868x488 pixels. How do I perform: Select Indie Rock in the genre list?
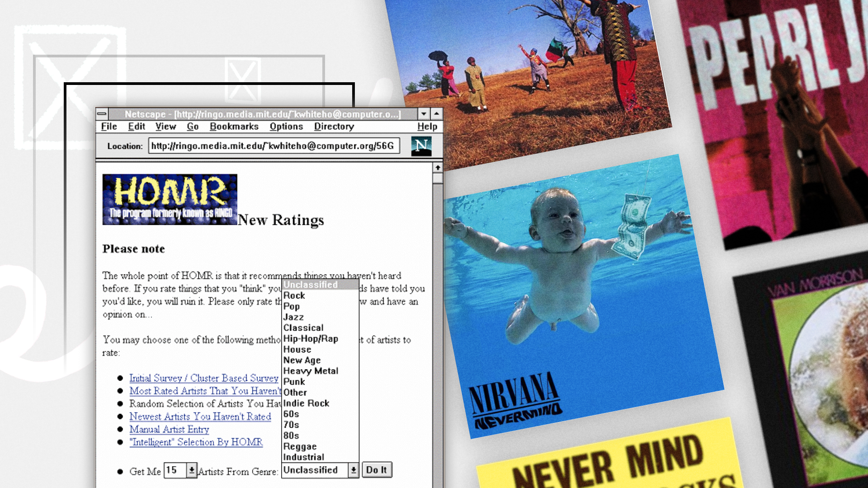320,404
